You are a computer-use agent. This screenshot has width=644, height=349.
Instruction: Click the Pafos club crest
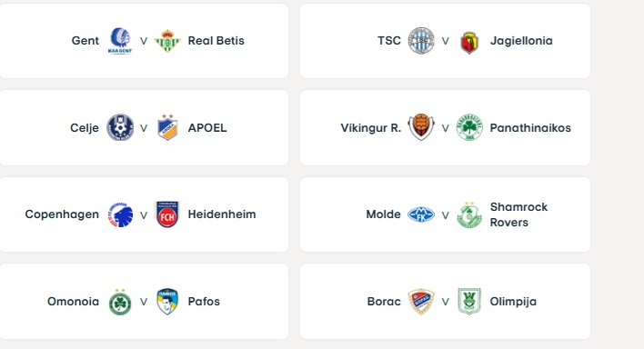(x=167, y=302)
